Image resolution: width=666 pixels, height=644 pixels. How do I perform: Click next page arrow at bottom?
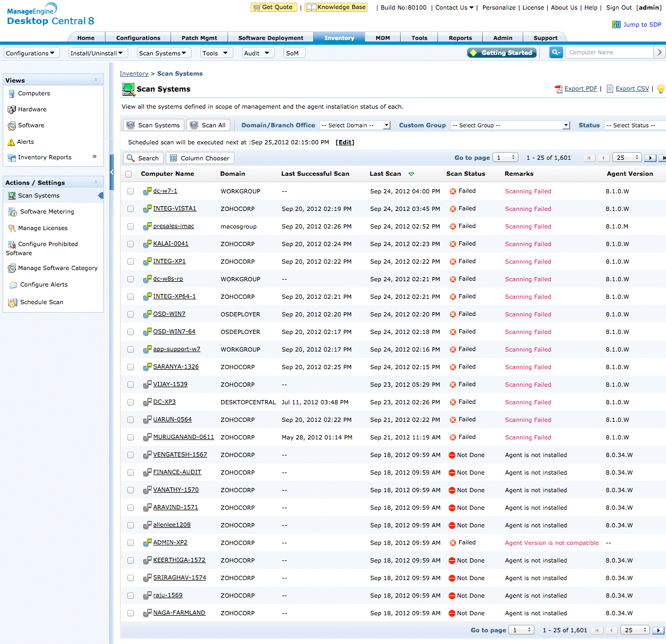(x=659, y=630)
